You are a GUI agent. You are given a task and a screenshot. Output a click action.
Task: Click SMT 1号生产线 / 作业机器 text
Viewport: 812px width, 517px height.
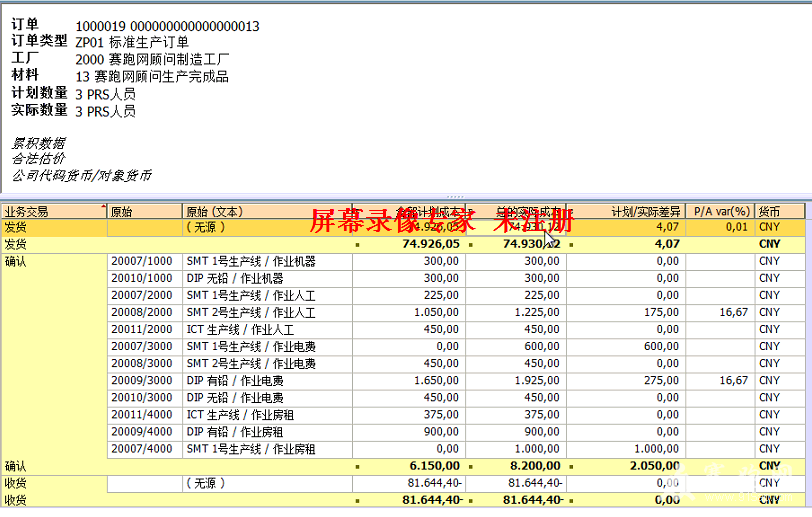(x=251, y=261)
